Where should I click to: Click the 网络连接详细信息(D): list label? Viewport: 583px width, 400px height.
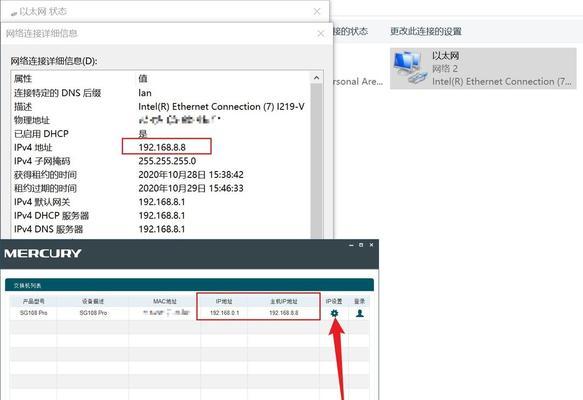[x=54, y=61]
